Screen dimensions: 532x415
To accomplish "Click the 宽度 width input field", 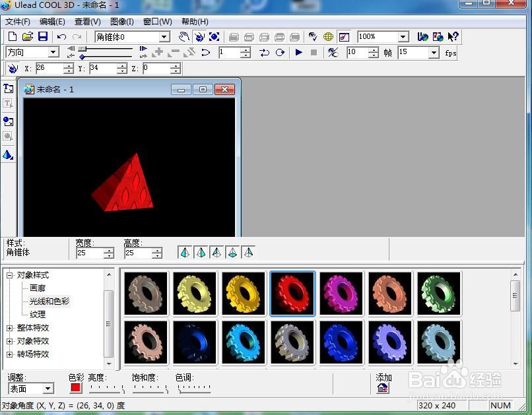I will click(90, 253).
